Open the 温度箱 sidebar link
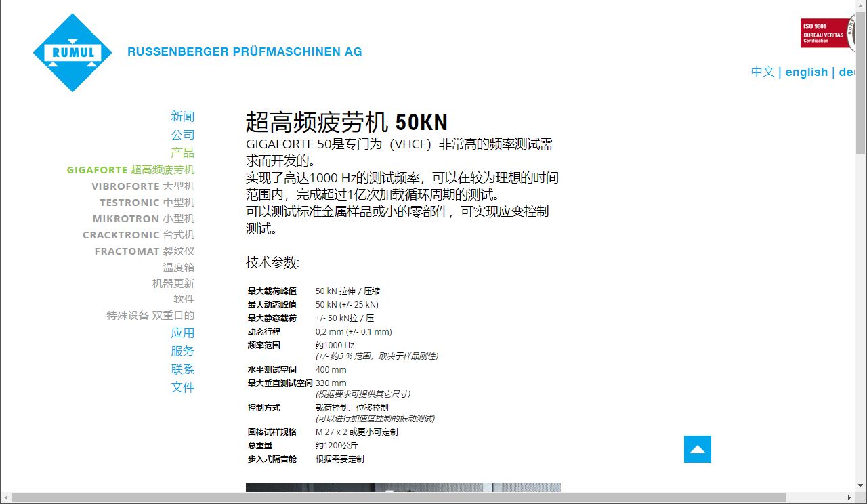The image size is (867, 504). point(178,268)
